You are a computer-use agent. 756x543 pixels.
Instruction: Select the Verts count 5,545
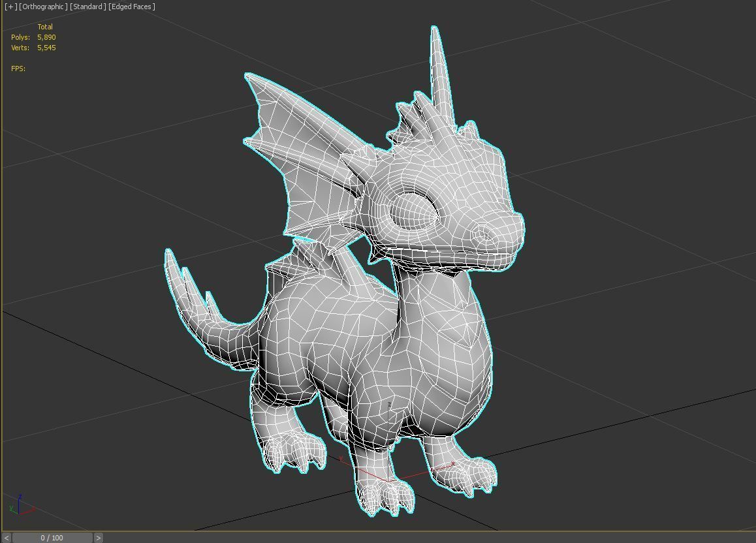[x=46, y=48]
